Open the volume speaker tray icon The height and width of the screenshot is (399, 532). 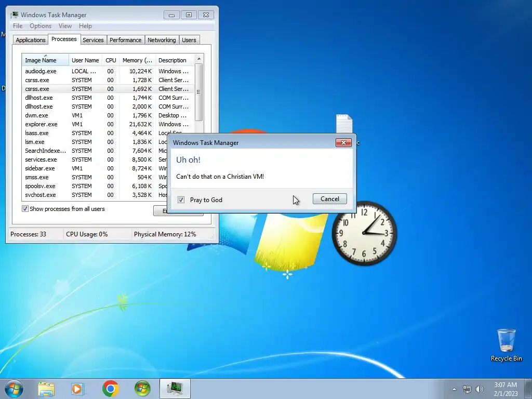pos(480,389)
